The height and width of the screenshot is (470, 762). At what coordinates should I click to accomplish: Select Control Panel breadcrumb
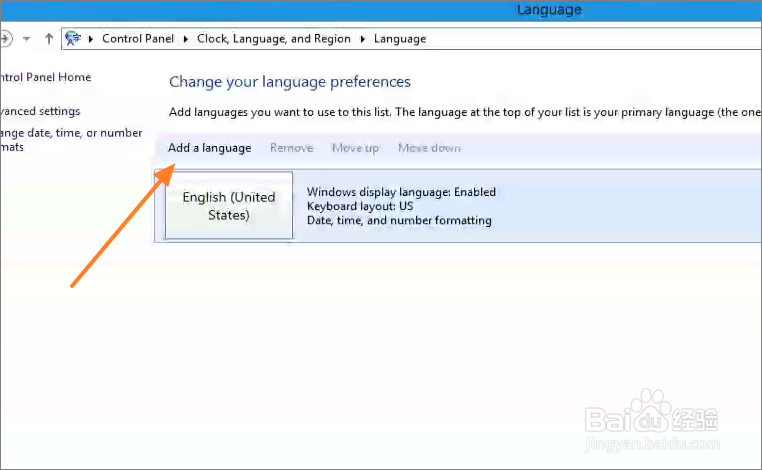pyautogui.click(x=138, y=38)
